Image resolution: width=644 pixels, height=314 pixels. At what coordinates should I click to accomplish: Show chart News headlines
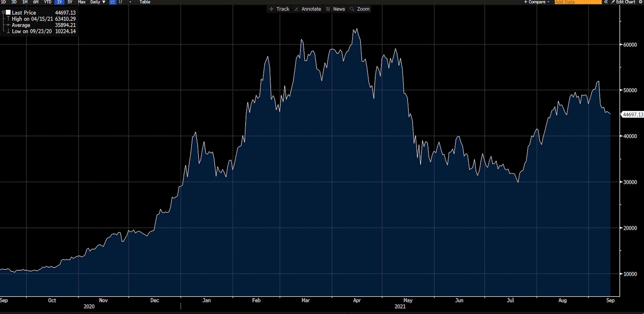[336, 9]
